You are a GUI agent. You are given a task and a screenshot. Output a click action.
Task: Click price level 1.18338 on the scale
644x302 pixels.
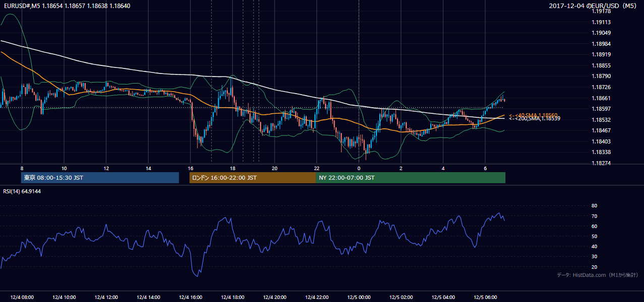(x=601, y=152)
